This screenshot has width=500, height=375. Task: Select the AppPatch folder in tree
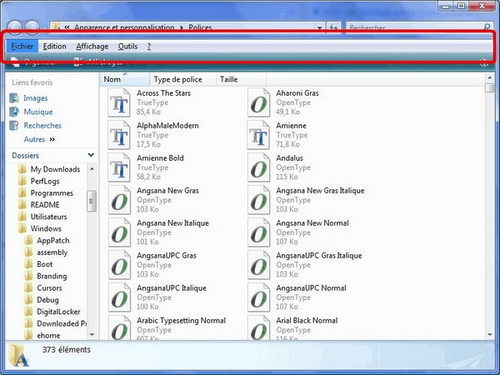pos(53,241)
